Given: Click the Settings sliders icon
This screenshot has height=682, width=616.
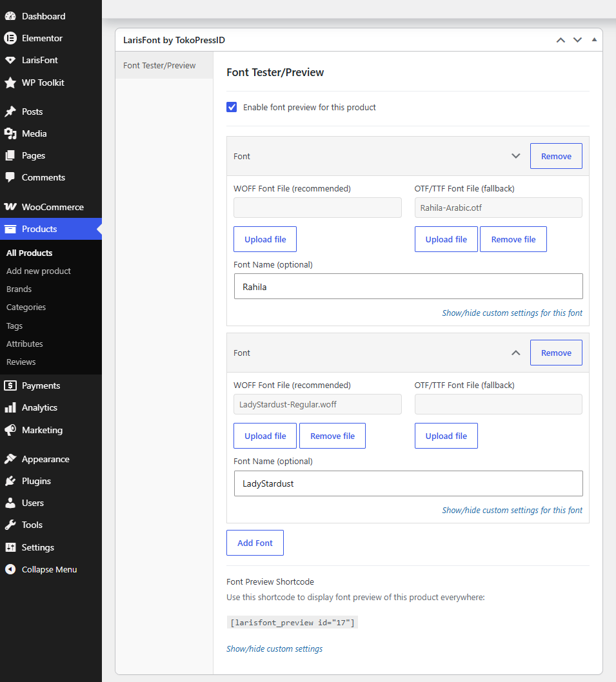Looking at the screenshot, I should tap(10, 548).
